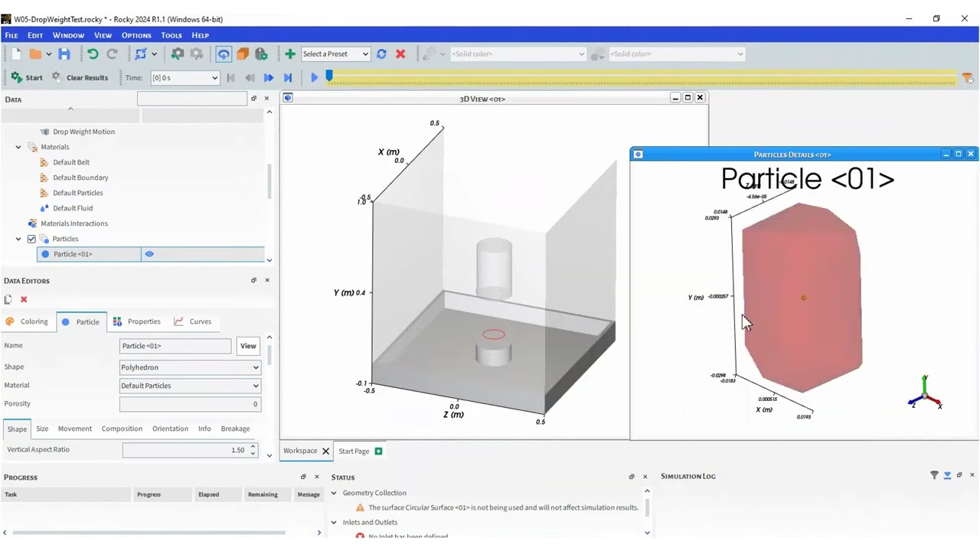Play the timeline animation
The image size is (980, 551).
click(x=314, y=77)
